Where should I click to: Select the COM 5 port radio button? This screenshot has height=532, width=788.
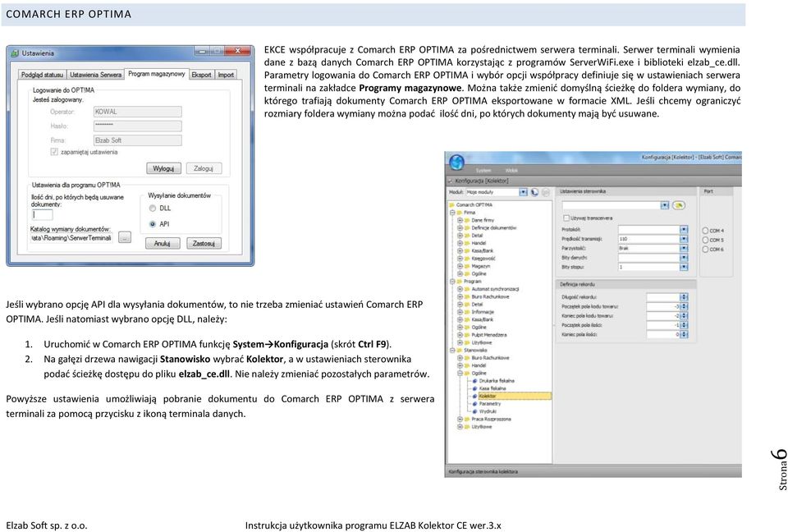tap(705, 240)
